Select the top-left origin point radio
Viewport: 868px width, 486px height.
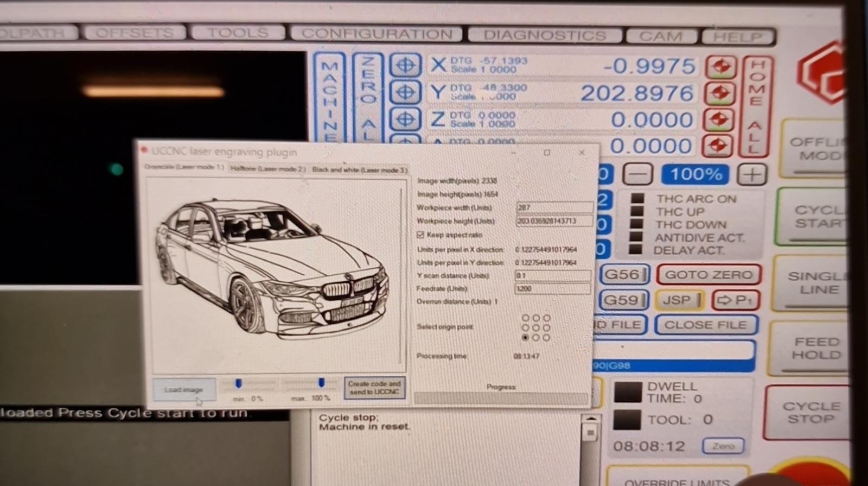[x=525, y=318]
